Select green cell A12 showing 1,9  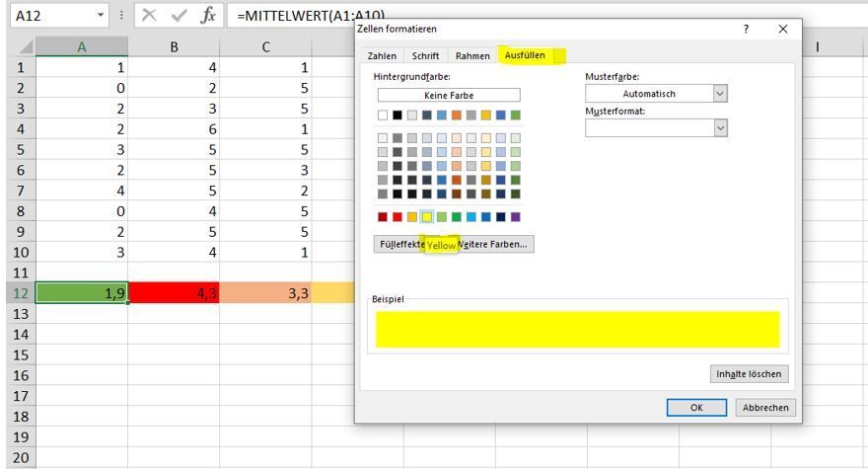[82, 292]
